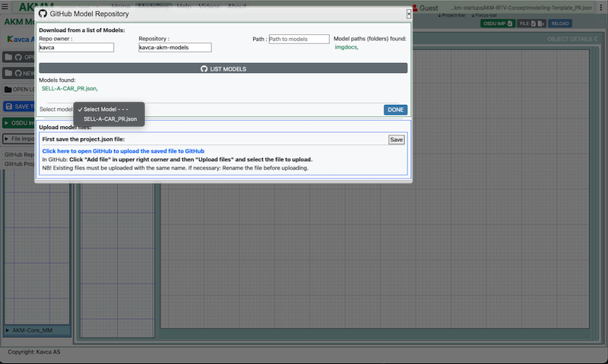Click LIST MODELS button
The height and width of the screenshot is (364, 608).
coord(223,68)
